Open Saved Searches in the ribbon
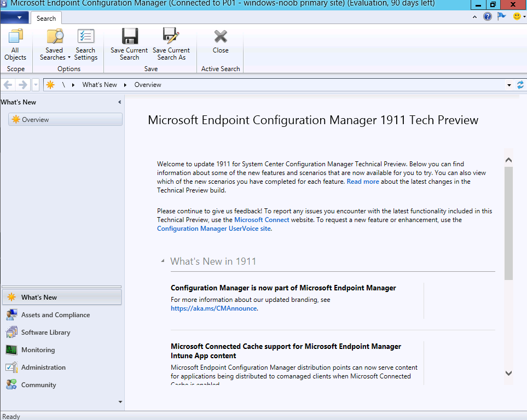Viewport: 527px width, 420px height. [x=55, y=45]
